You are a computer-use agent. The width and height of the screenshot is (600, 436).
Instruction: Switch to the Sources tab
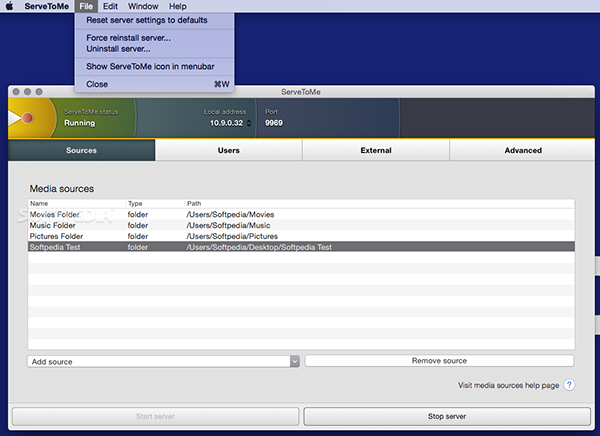click(82, 150)
